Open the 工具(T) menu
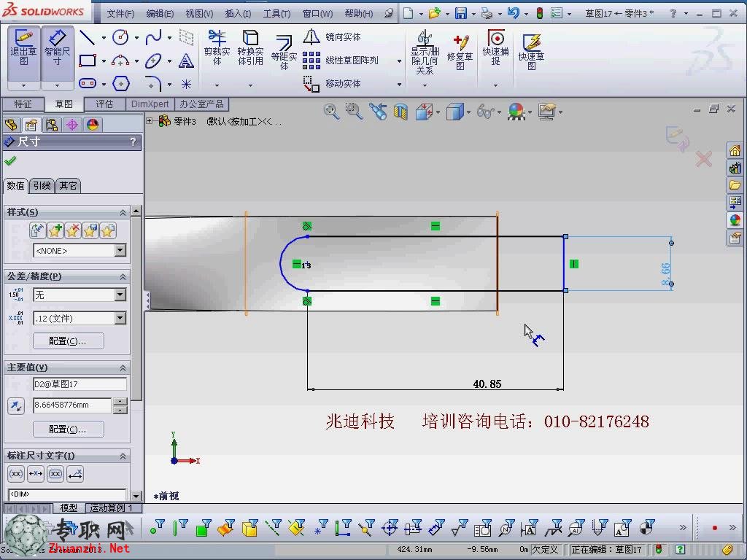Screen dimensions: 747x560 coord(276,14)
